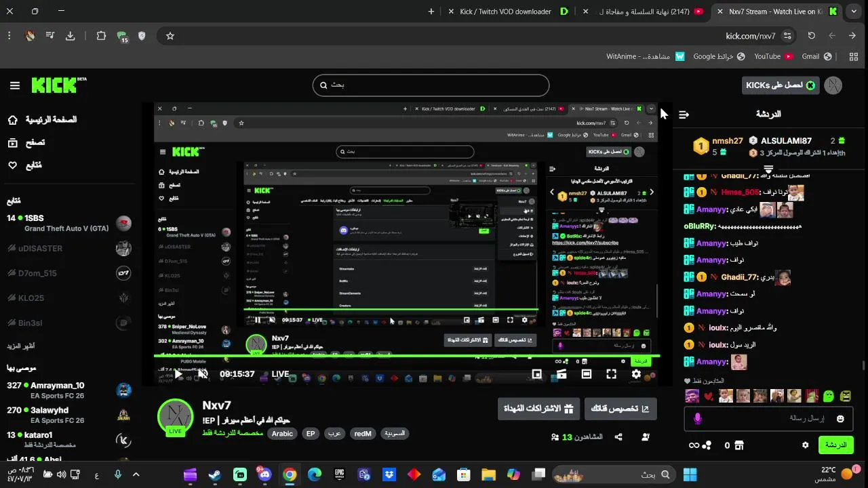Open D7om_515 channel in sidebar
The width and height of the screenshot is (868, 488).
[x=68, y=273]
